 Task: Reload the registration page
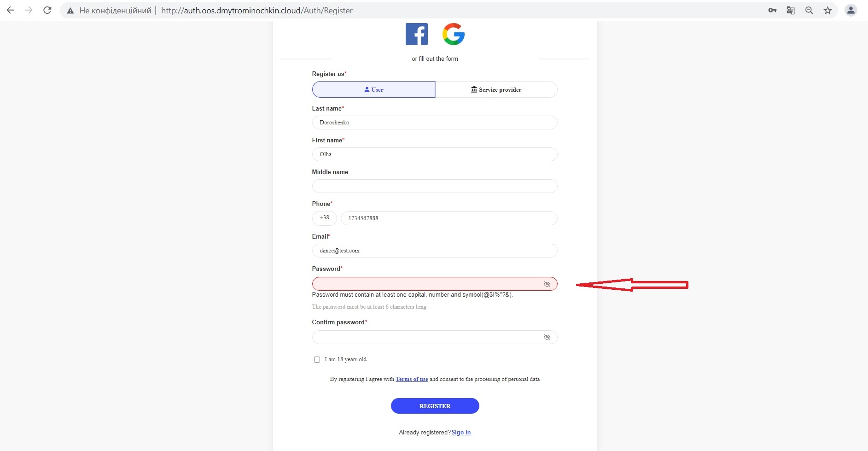47,10
